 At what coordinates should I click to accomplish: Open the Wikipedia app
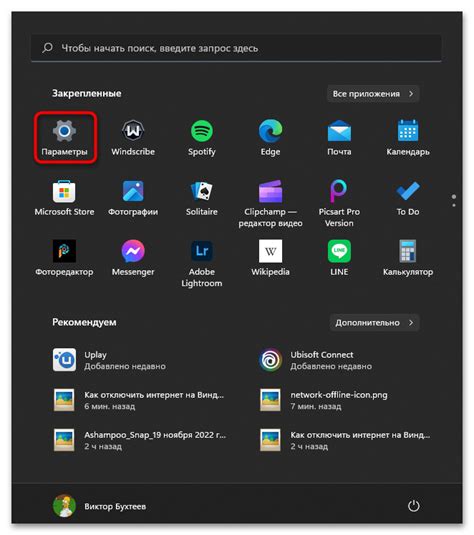270,259
